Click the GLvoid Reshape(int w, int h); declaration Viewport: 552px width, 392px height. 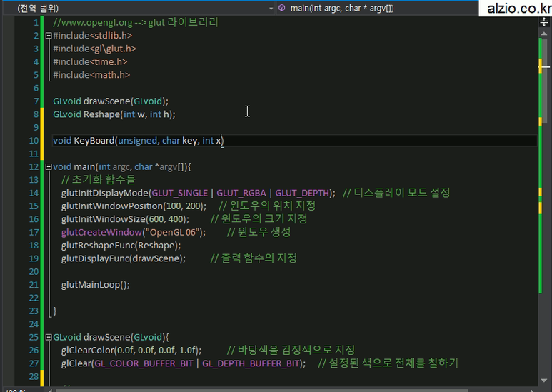(114, 114)
